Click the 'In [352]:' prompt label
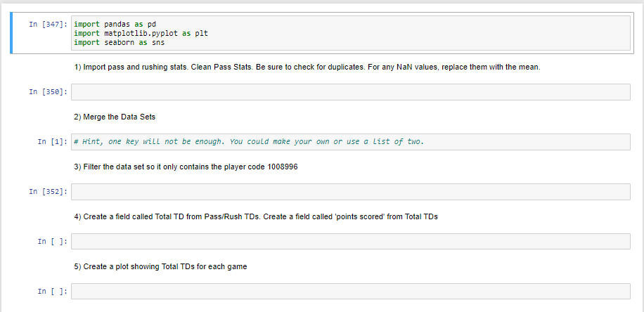This screenshot has height=312, width=644. click(x=48, y=191)
